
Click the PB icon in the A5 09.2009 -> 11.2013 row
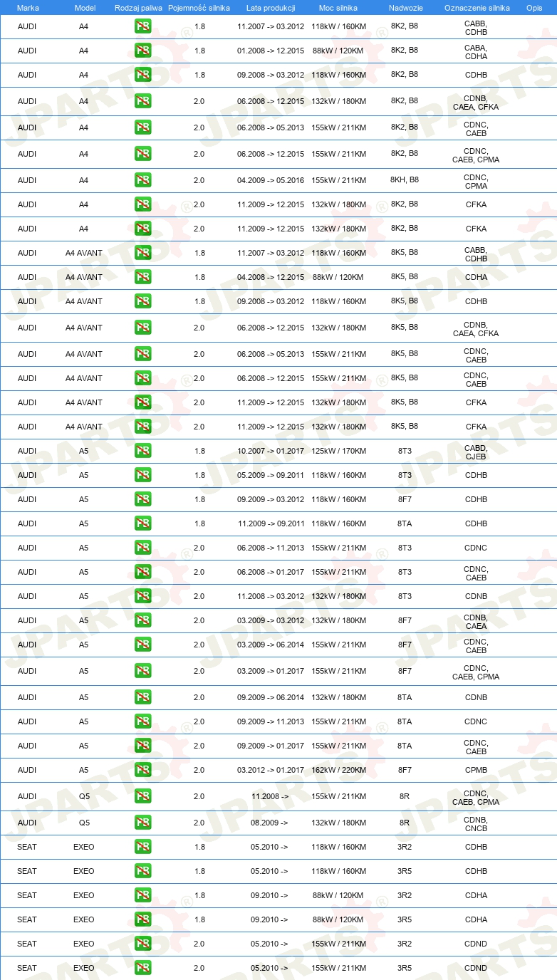143,721
